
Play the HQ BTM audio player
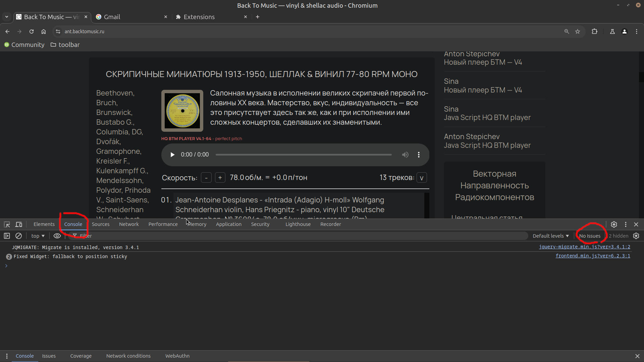click(172, 155)
